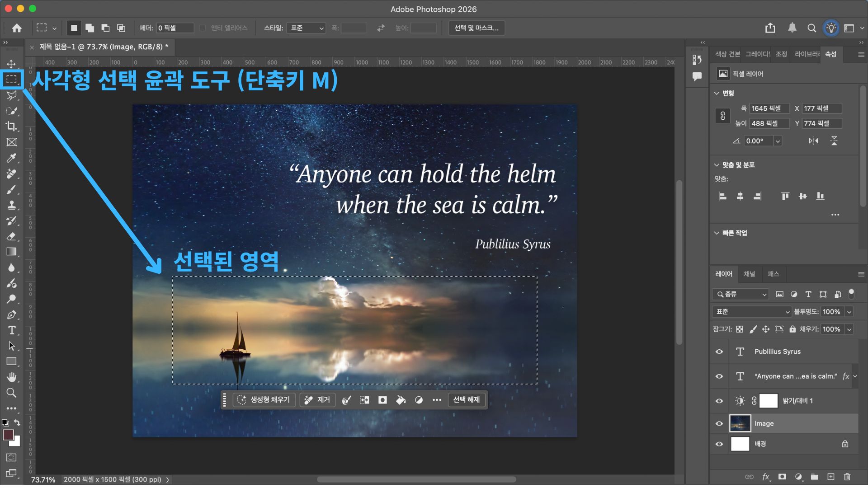Toggle visibility of 밝기/대비 1 layer

719,401
